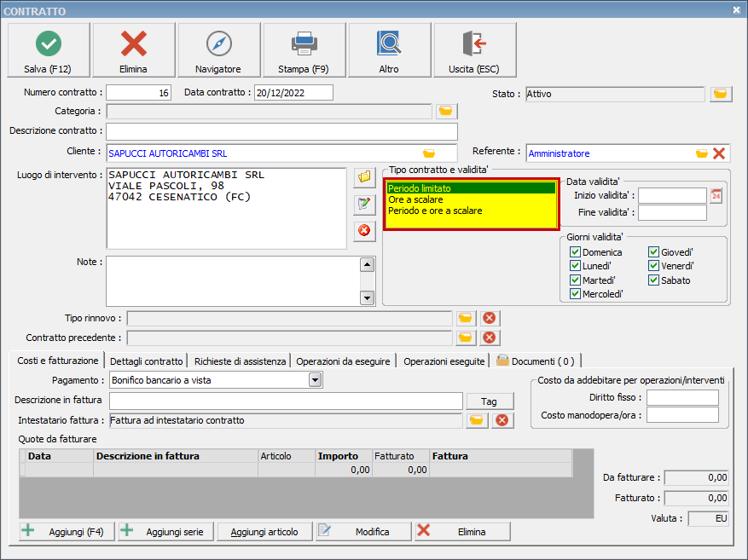Viewport: 748px width, 560px height.
Task: Browse Contratto precedente with the folder icon
Action: pyautogui.click(x=466, y=338)
